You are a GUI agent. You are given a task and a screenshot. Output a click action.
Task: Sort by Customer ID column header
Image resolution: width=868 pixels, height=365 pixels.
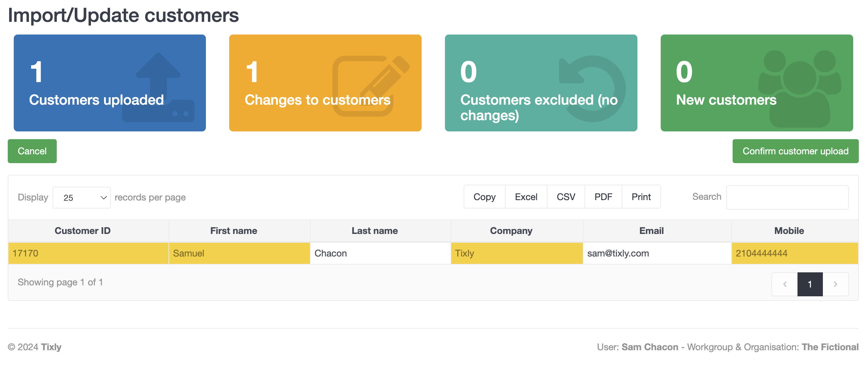[x=82, y=231]
